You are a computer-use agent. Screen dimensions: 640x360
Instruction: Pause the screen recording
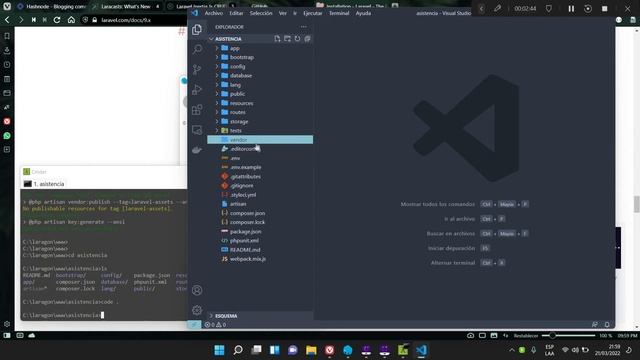click(x=571, y=9)
